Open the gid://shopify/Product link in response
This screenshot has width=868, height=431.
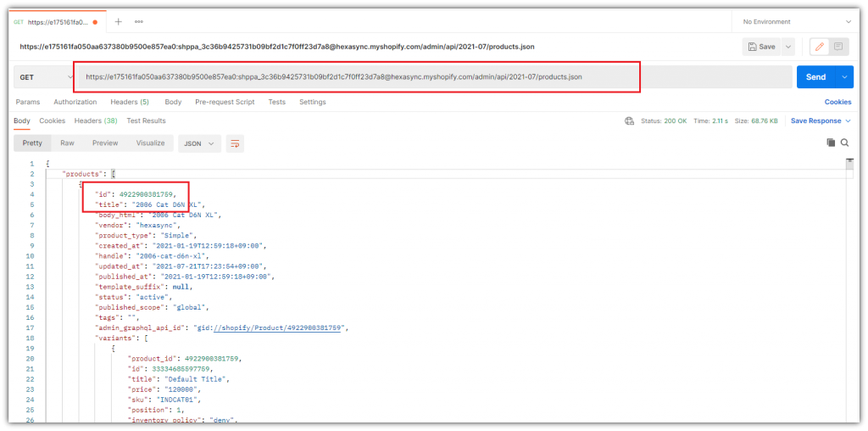coord(277,328)
